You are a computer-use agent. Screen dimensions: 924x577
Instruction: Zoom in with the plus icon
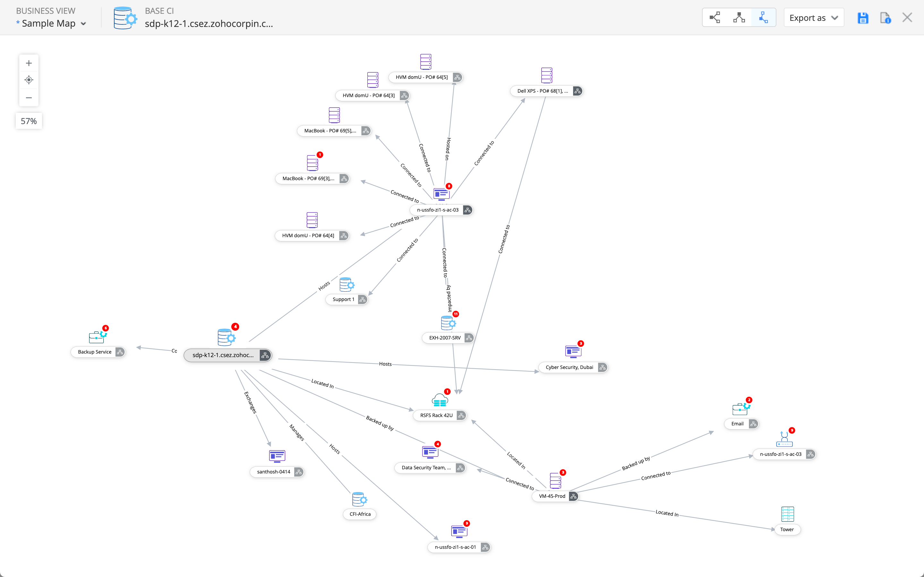pos(29,63)
